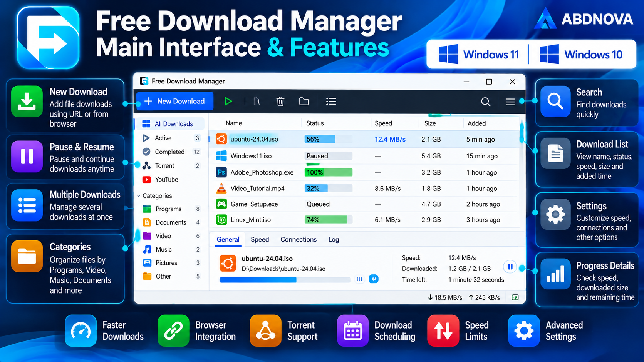The width and height of the screenshot is (644, 362).
Task: Select All Downloads in the sidebar
Action: click(x=170, y=124)
